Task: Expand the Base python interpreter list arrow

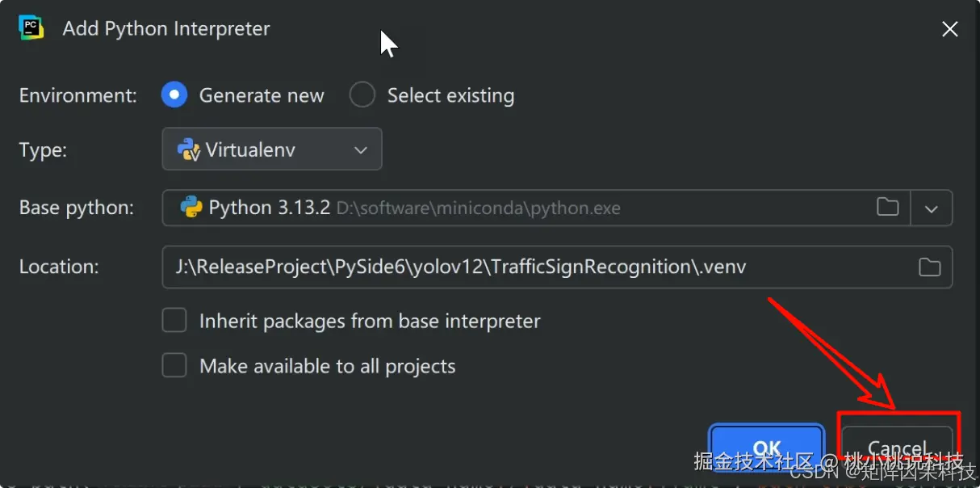Action: pos(932,208)
